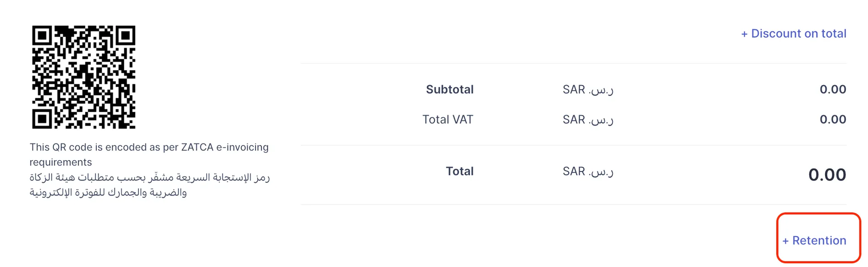The height and width of the screenshot is (267, 868).
Task: Click the Subtotal amount 0.00
Action: (833, 90)
